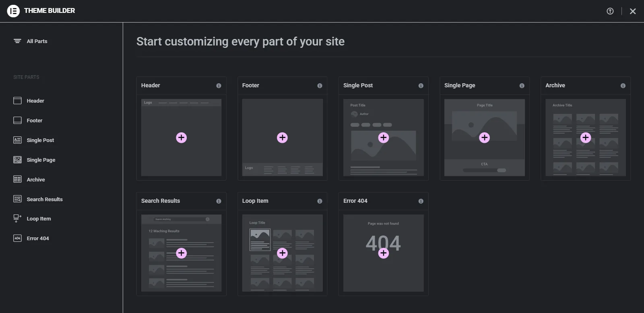This screenshot has width=644, height=313.
Task: Click the Header sidebar icon
Action: (17, 101)
